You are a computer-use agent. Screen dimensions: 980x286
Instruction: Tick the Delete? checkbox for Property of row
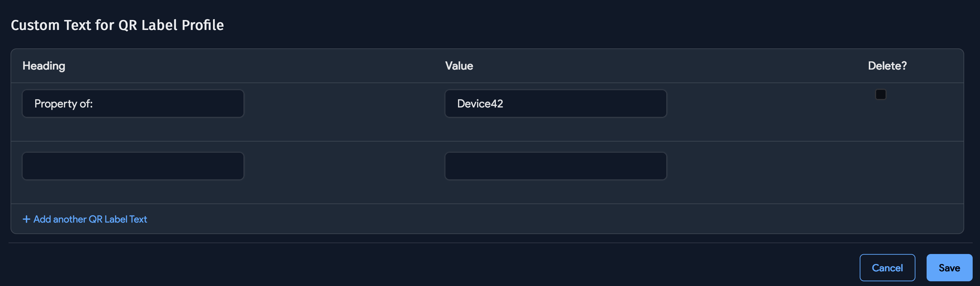pyautogui.click(x=880, y=95)
